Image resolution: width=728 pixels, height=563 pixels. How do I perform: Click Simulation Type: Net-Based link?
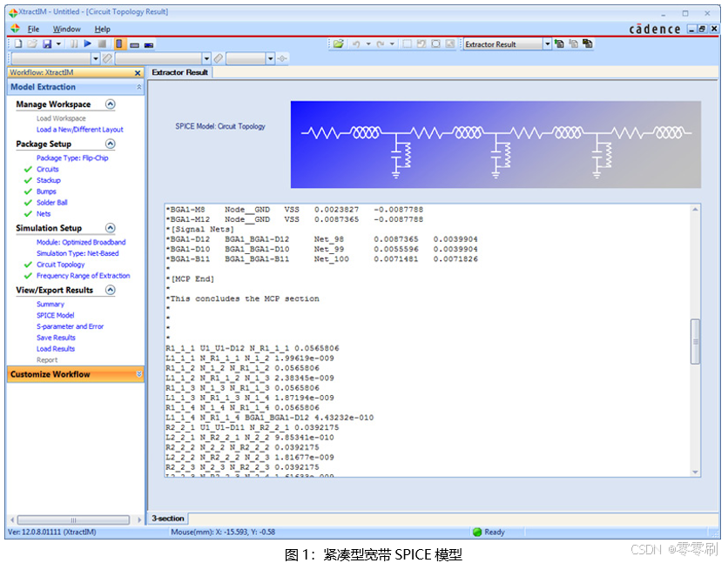(78, 253)
